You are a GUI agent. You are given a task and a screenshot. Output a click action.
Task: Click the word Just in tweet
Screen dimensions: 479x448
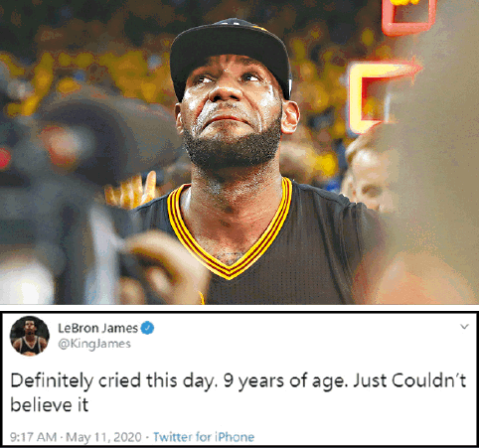371,380
